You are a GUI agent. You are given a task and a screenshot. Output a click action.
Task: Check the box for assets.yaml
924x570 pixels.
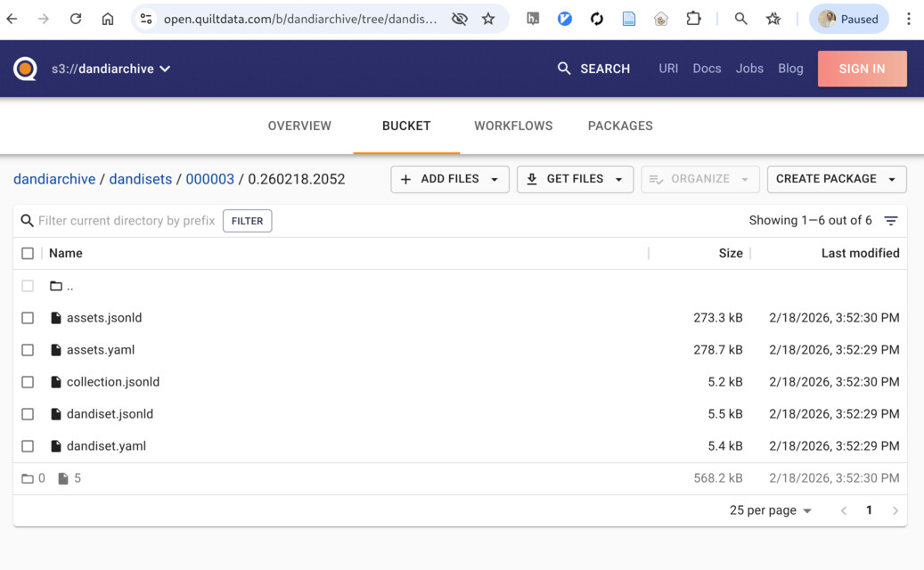pos(28,350)
